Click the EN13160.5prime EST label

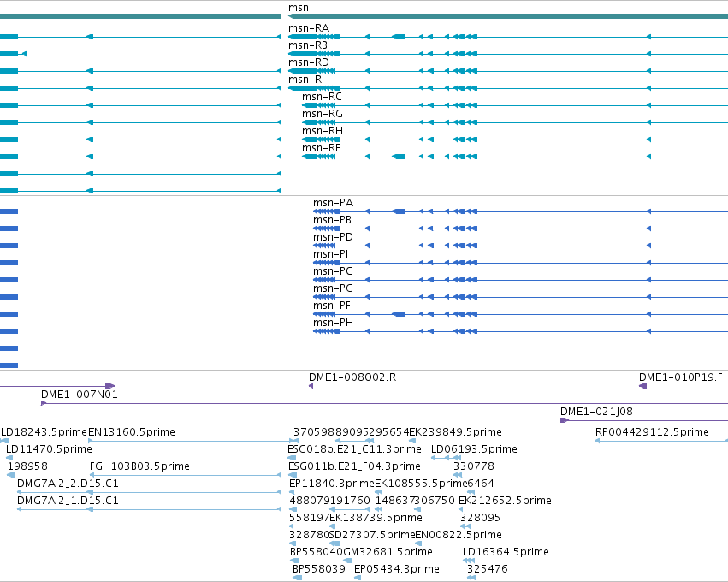(x=132, y=433)
